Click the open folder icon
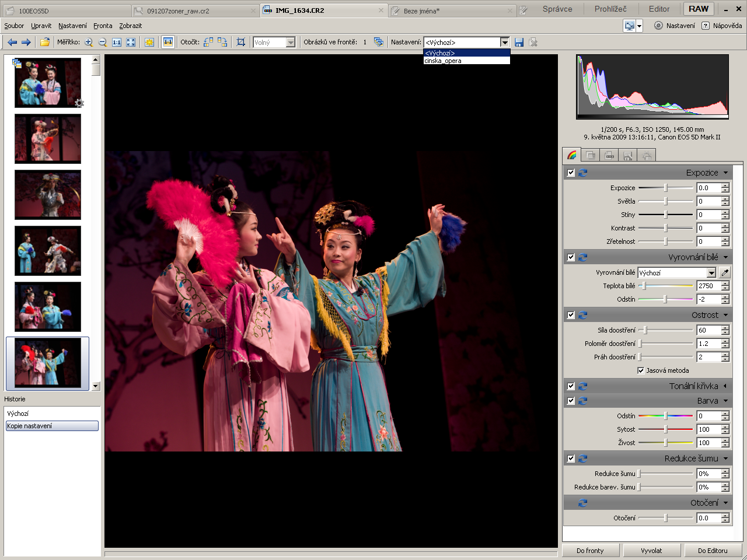Image resolution: width=747 pixels, height=560 pixels. point(45,42)
